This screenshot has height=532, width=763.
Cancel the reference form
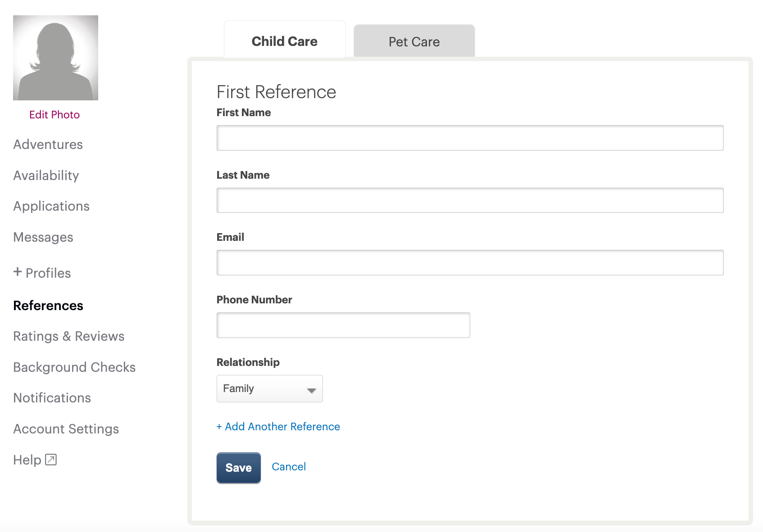(x=289, y=467)
